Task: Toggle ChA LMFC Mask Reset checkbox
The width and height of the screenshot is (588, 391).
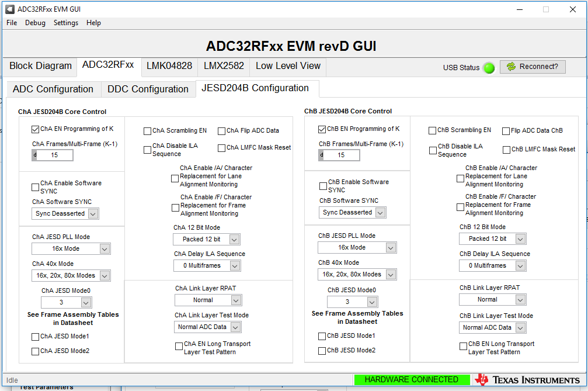Action: 222,148
